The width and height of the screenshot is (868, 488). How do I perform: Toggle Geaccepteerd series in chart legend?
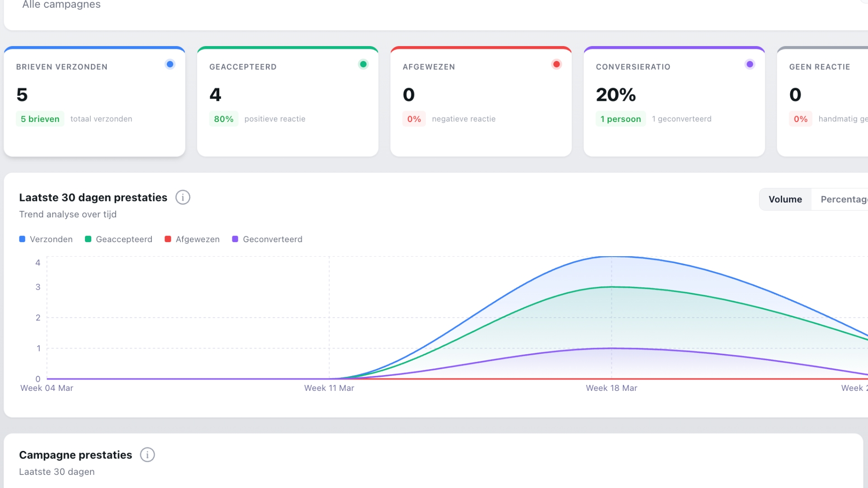coord(118,239)
